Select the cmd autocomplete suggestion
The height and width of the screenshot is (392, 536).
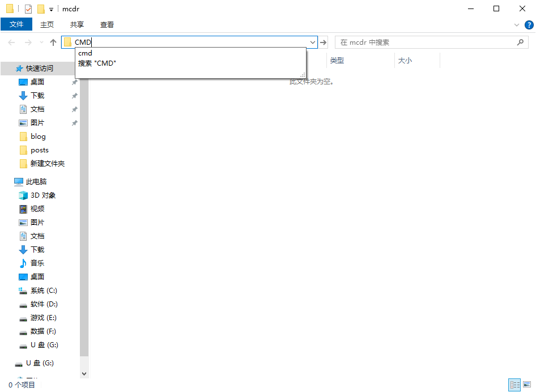(85, 53)
